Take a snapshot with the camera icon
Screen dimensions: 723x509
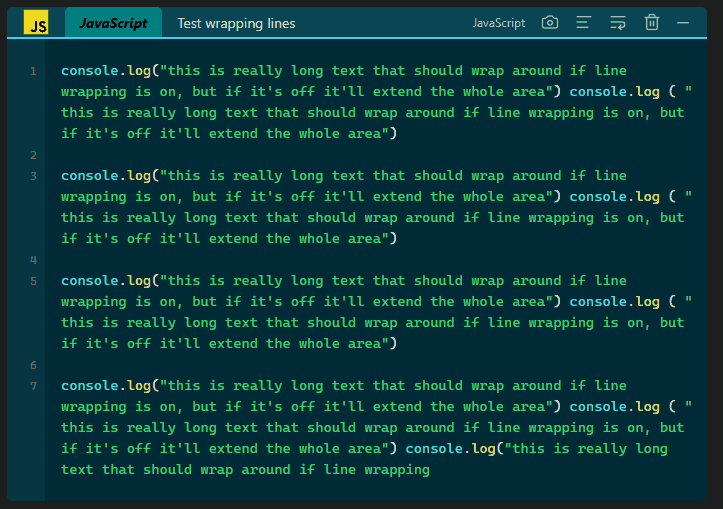tap(550, 22)
